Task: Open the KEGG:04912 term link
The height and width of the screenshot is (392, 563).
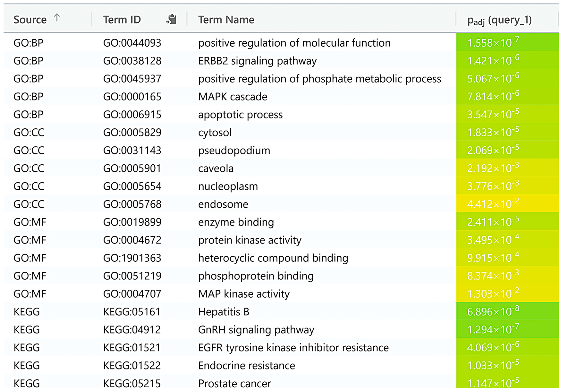Action: pyautogui.click(x=132, y=330)
